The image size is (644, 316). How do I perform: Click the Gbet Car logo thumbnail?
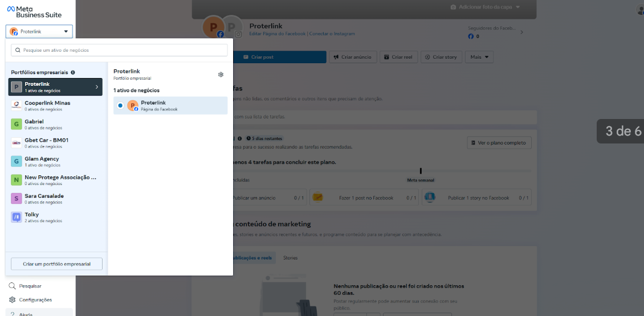(17, 143)
